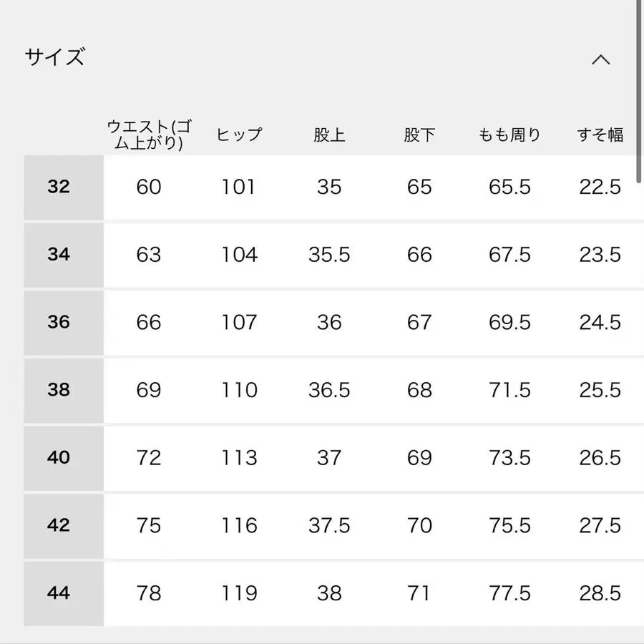Click the vertical scrollbar on right edge
Screen dimensions: 644x644
click(x=640, y=93)
